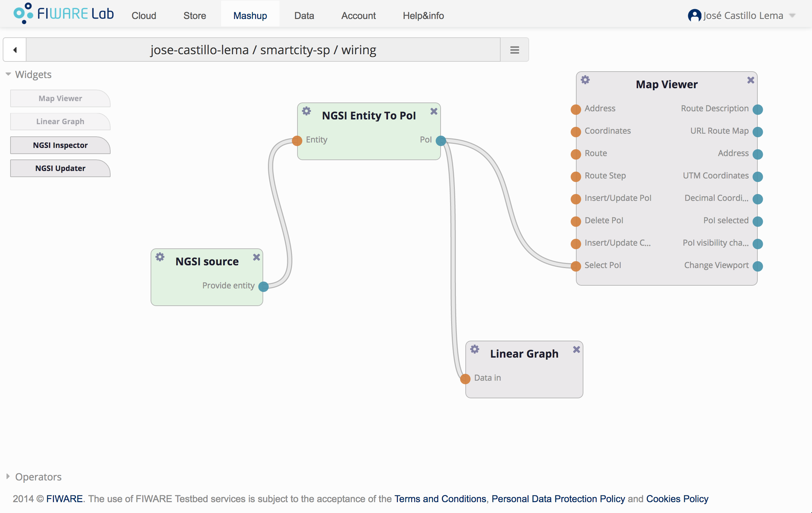Screen dimensions: 812x513
Task: Click the user avatar icon
Action: pos(694,16)
